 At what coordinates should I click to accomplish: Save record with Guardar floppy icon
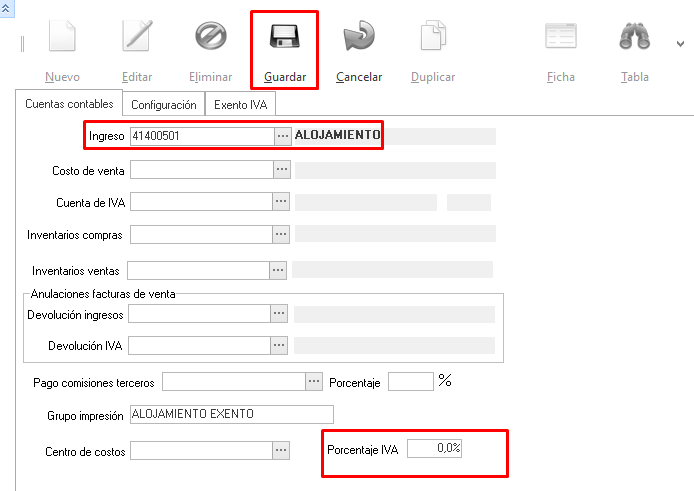[285, 37]
